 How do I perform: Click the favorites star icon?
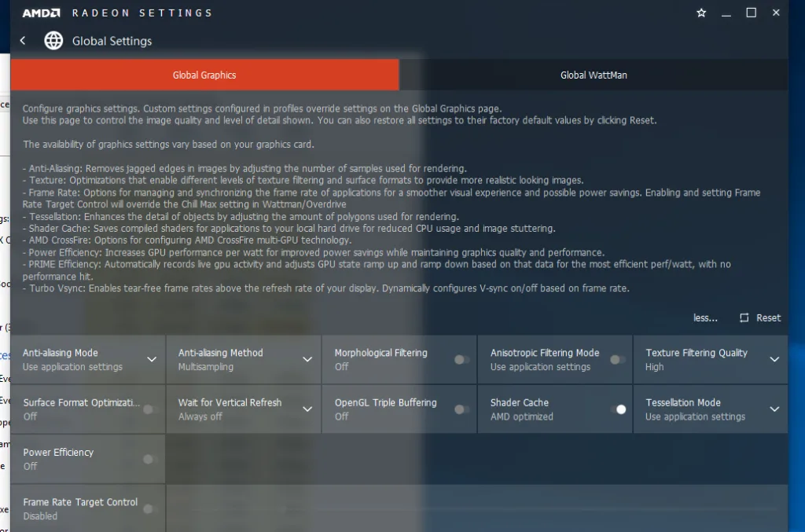(x=701, y=13)
